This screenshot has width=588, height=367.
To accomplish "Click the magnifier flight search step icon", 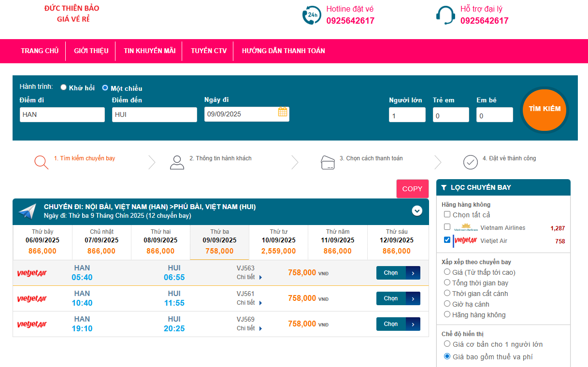I will (x=42, y=162).
